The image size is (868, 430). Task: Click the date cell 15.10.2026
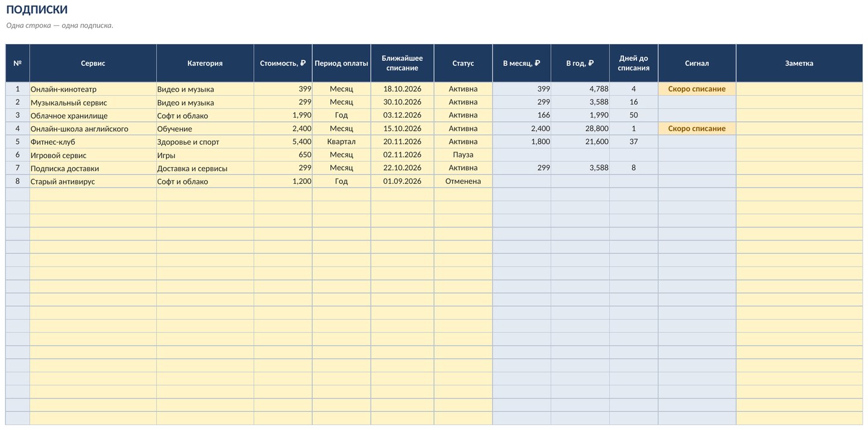tap(402, 128)
